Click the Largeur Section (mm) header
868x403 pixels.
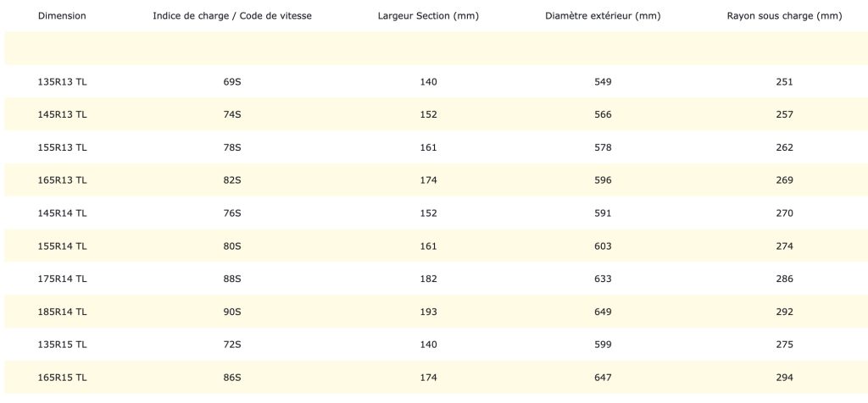coord(428,16)
